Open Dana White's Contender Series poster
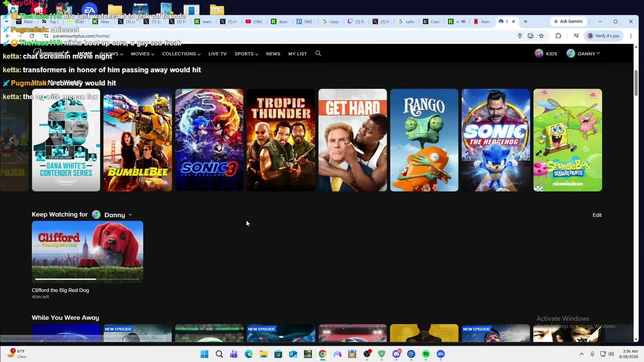The height and width of the screenshot is (362, 644). 66,140
